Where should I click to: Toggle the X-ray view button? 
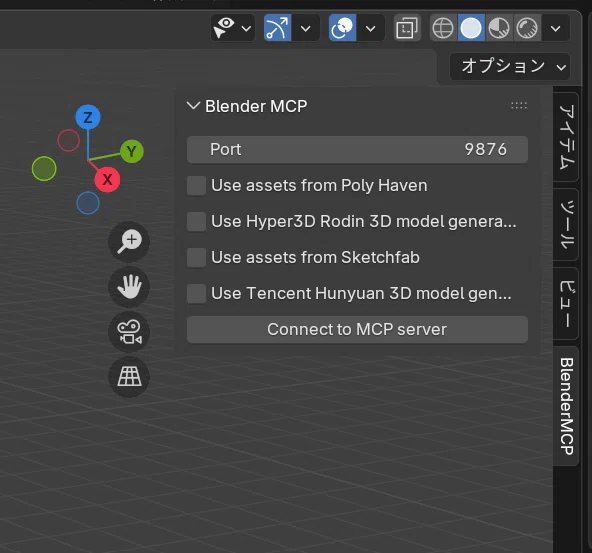tap(407, 28)
